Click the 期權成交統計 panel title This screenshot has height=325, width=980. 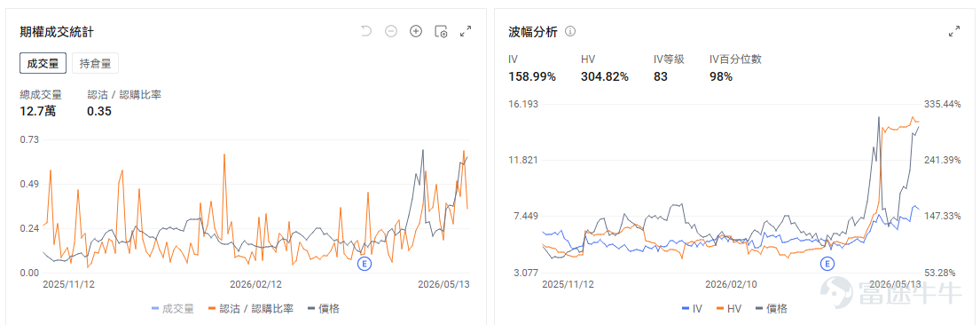click(58, 31)
